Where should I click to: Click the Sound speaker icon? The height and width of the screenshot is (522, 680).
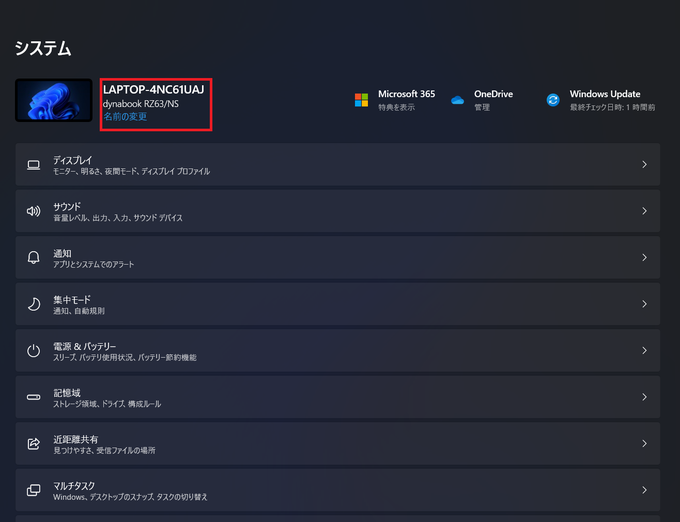(33, 211)
